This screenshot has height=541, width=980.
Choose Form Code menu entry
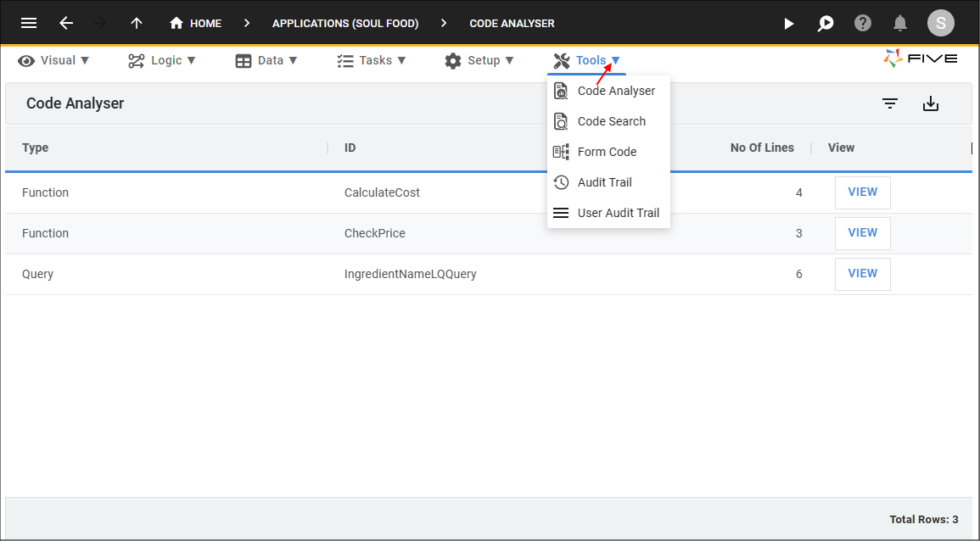(608, 152)
